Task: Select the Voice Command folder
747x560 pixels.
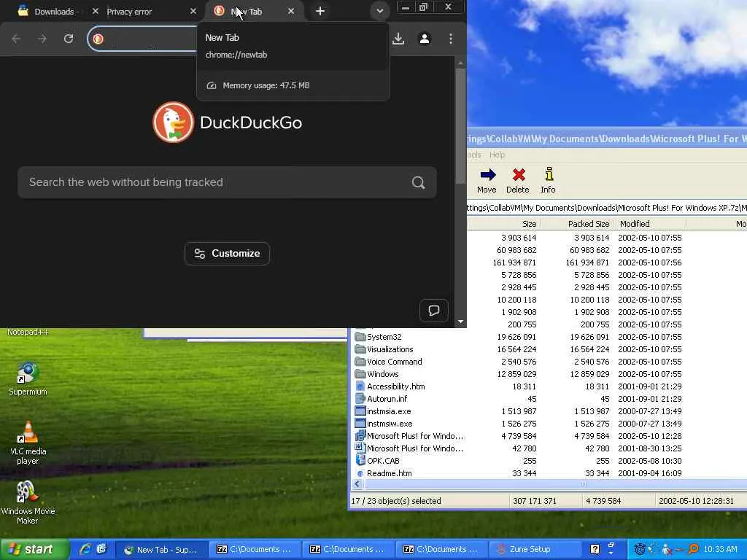Action: pyautogui.click(x=394, y=362)
